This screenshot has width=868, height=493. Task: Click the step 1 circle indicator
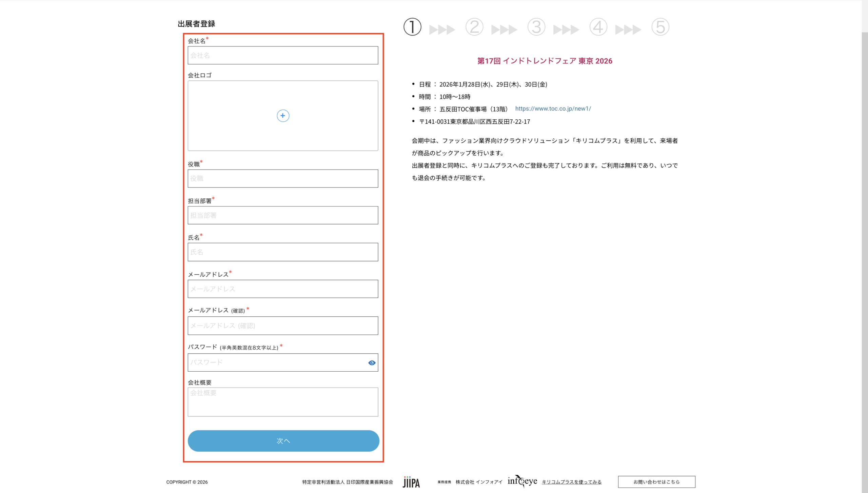pos(412,27)
